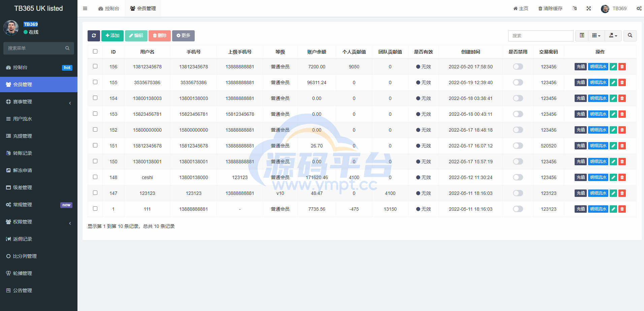The width and height of the screenshot is (644, 311).
Task: Click delete trash icon for ID 150
Action: [622, 162]
